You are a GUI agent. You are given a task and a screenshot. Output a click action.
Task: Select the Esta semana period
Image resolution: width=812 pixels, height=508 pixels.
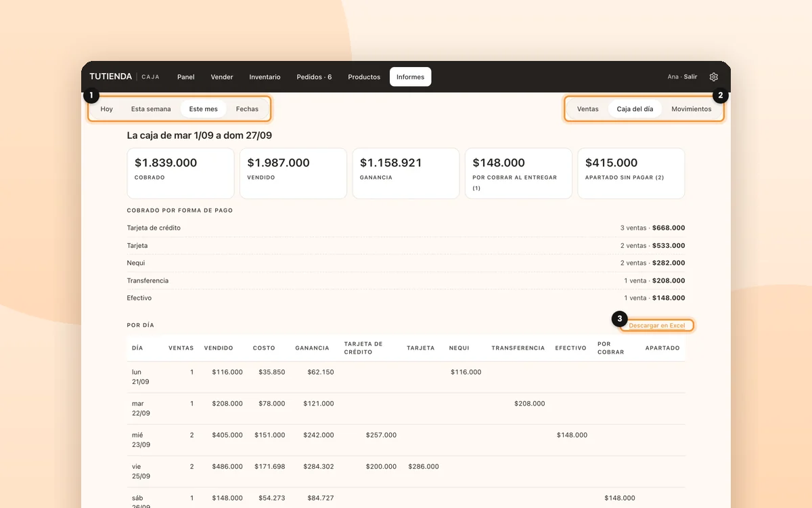click(151, 109)
